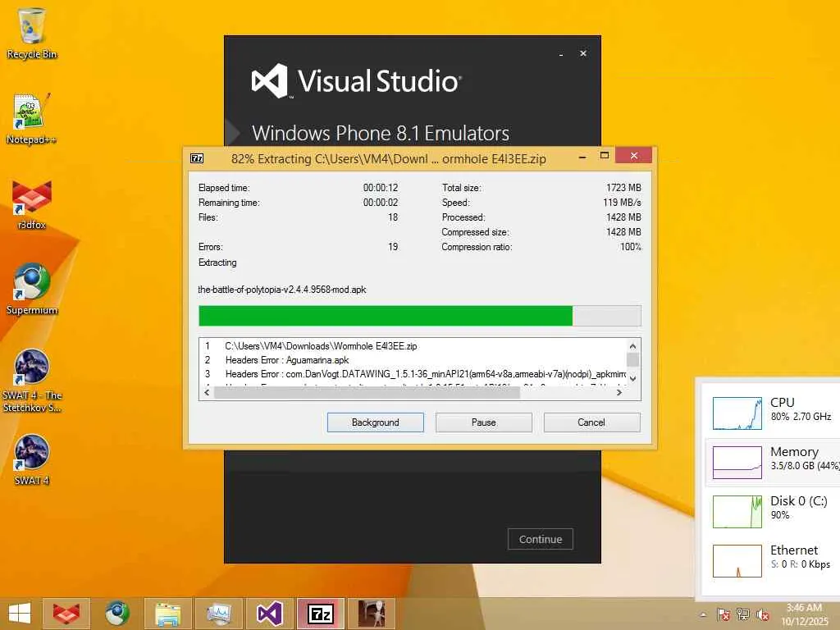Click the 7z icon in extraction title bar
This screenshot has width=840, height=630.
pos(197,158)
